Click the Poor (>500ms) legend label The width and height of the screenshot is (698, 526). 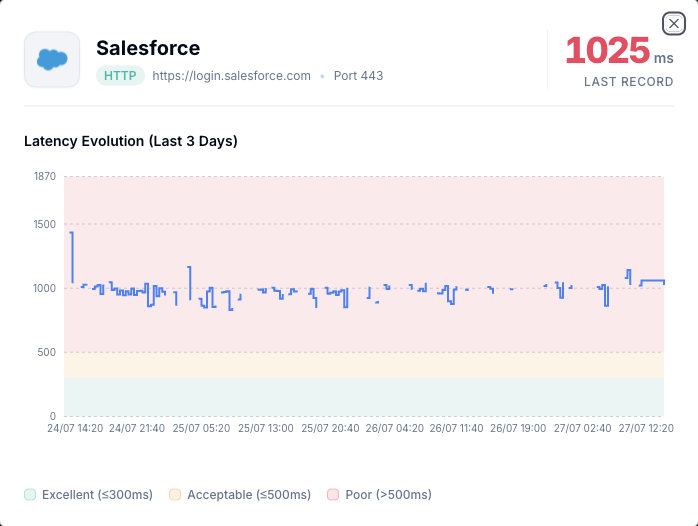point(389,495)
